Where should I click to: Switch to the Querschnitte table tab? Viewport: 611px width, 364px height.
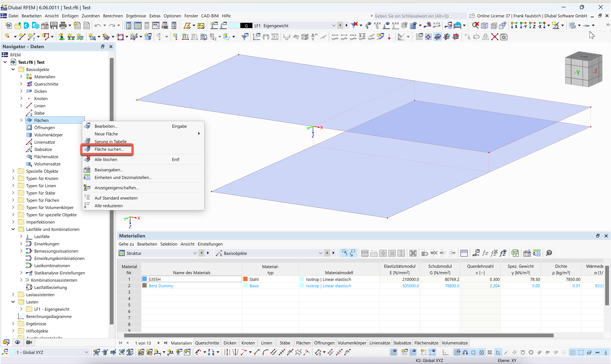pyautogui.click(x=207, y=343)
